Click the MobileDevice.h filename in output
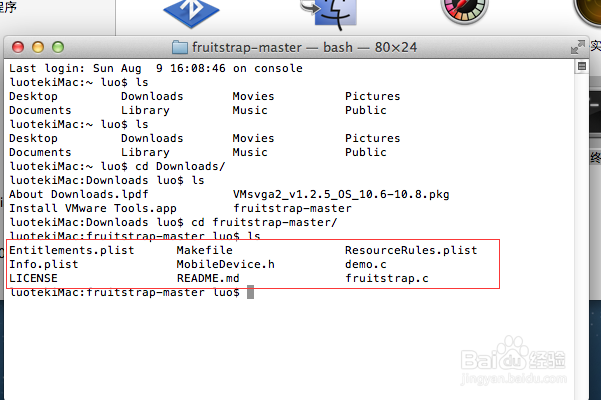Image resolution: width=601 pixels, height=400 pixels. 225,264
